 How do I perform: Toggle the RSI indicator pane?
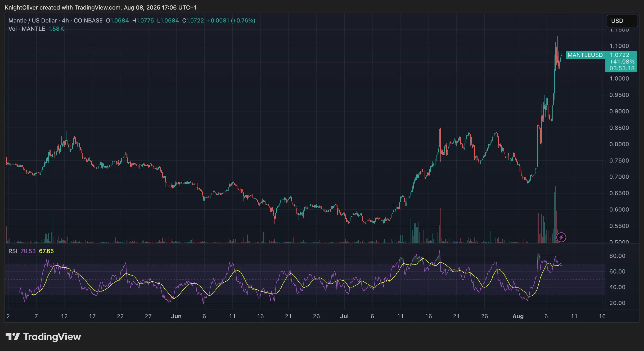(x=13, y=251)
